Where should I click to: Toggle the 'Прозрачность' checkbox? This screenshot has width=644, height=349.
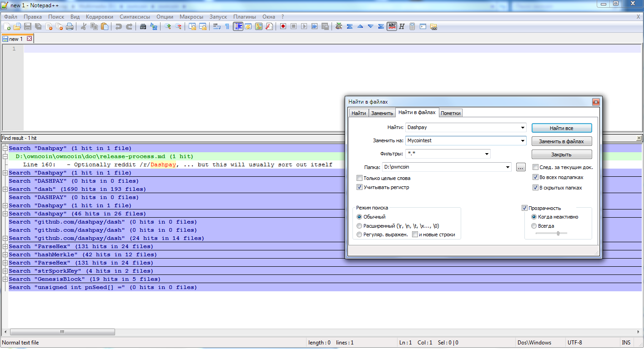[524, 208]
